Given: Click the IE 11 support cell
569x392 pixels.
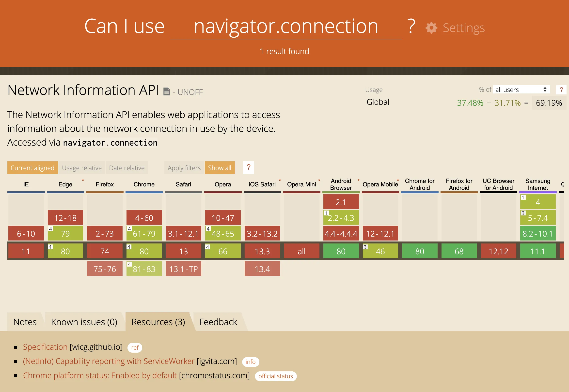Looking at the screenshot, I should pyautogui.click(x=26, y=251).
